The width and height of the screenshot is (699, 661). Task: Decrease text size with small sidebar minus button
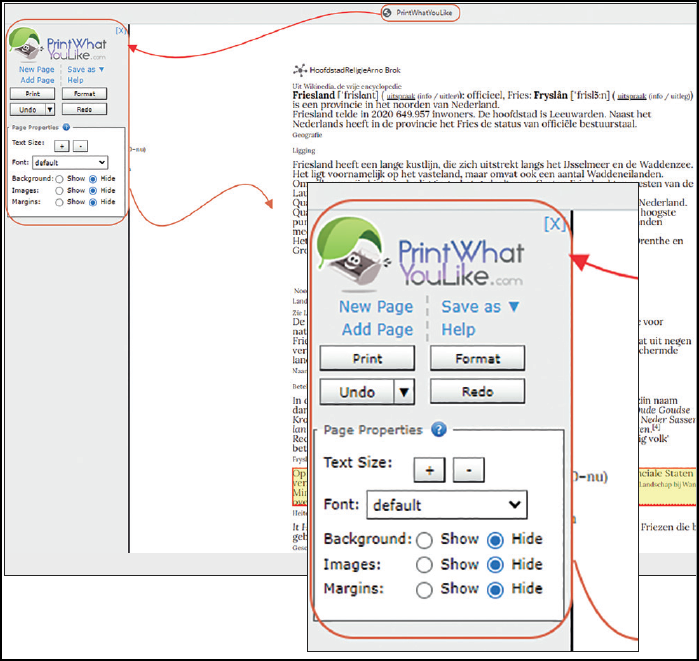pos(80,146)
